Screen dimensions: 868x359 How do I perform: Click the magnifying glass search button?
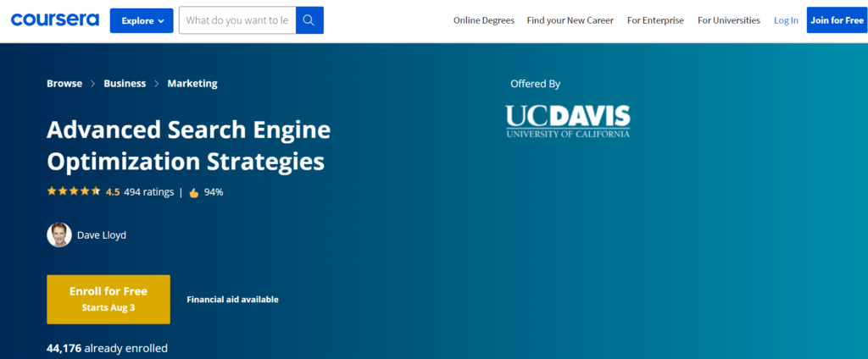(309, 20)
